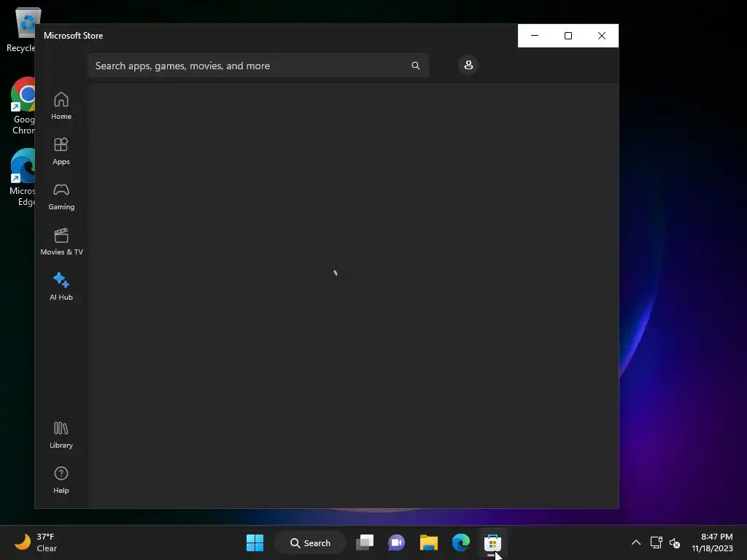Select the Recycle Bin desktop icon
Screen dimensions: 747x560
click(x=21, y=29)
